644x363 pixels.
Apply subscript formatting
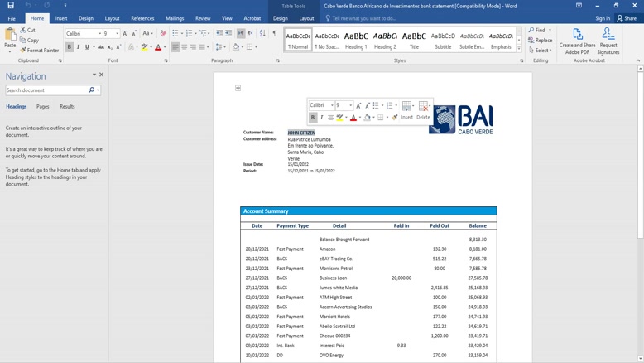(109, 47)
